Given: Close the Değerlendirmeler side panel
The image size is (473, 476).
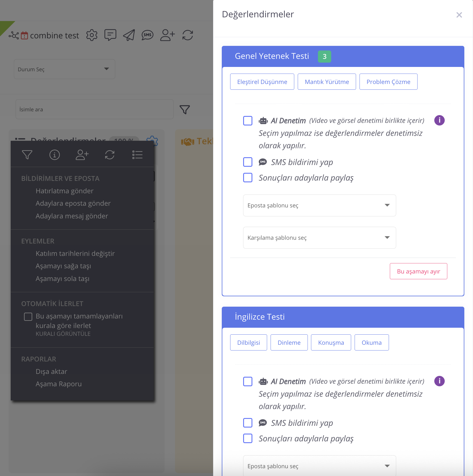Looking at the screenshot, I should pos(459,15).
